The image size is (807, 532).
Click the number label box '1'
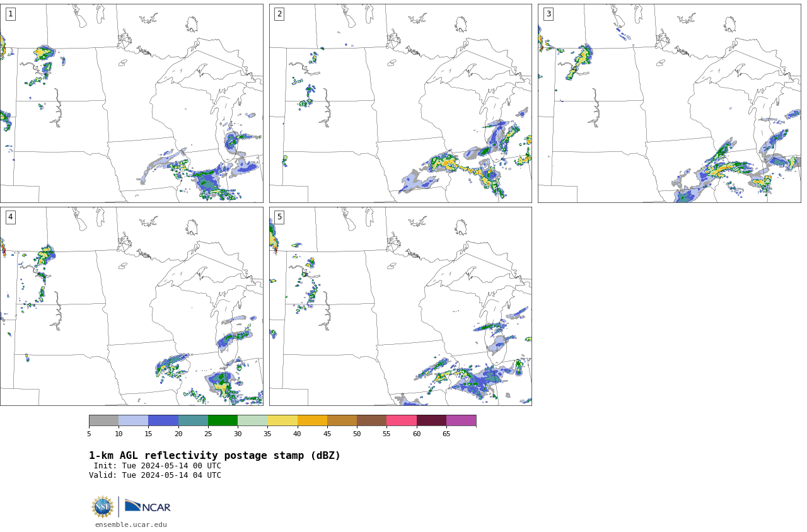pos(11,14)
